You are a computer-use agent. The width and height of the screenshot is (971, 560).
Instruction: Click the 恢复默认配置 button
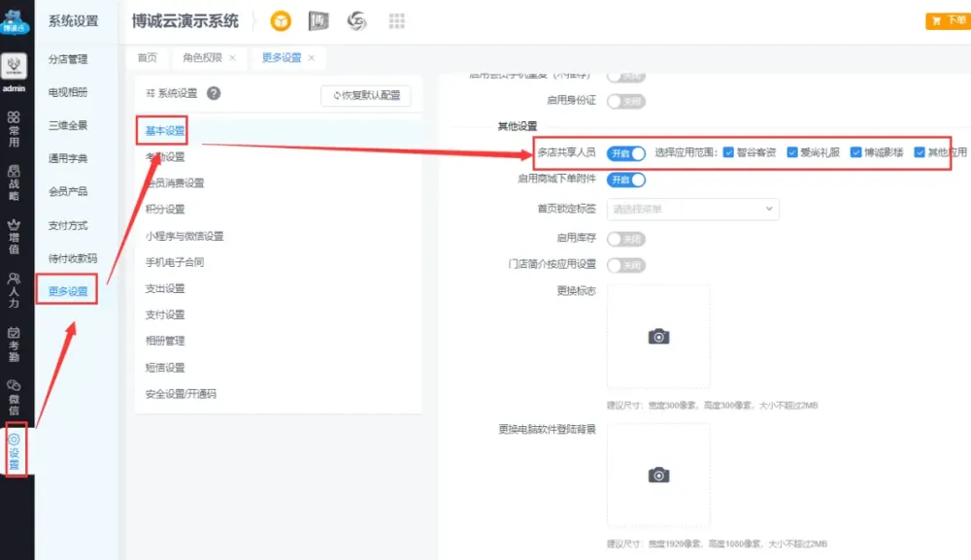[366, 95]
